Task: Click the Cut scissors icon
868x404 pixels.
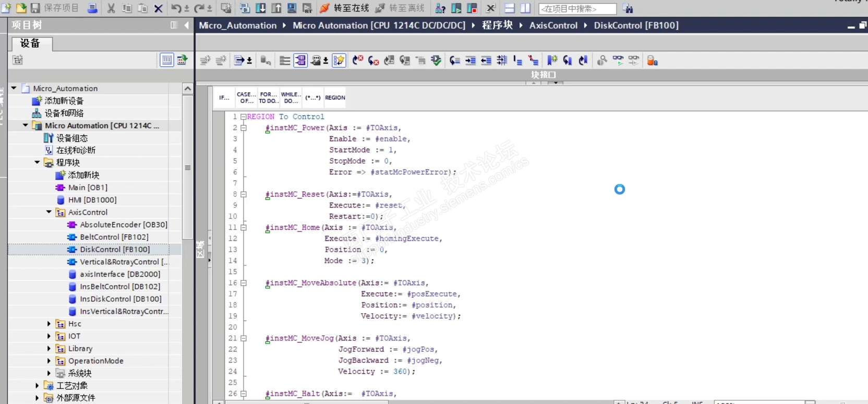Action: coord(111,8)
